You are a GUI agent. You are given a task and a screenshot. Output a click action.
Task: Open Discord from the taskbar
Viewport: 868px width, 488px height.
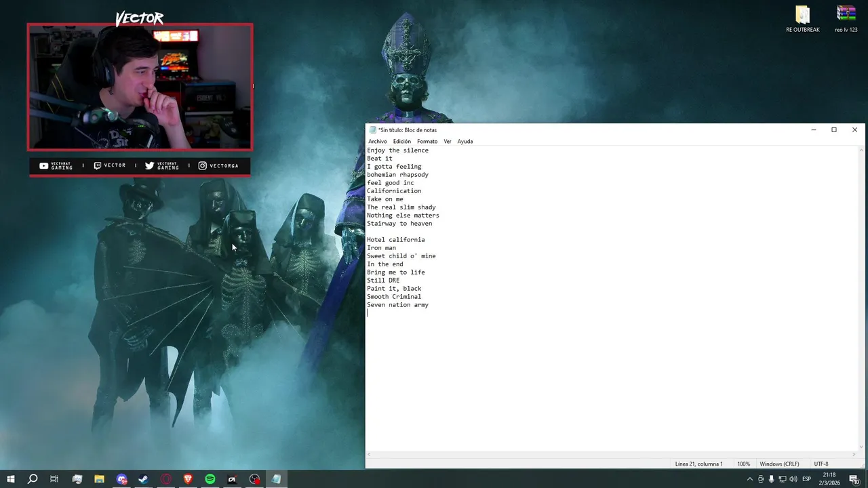click(121, 479)
